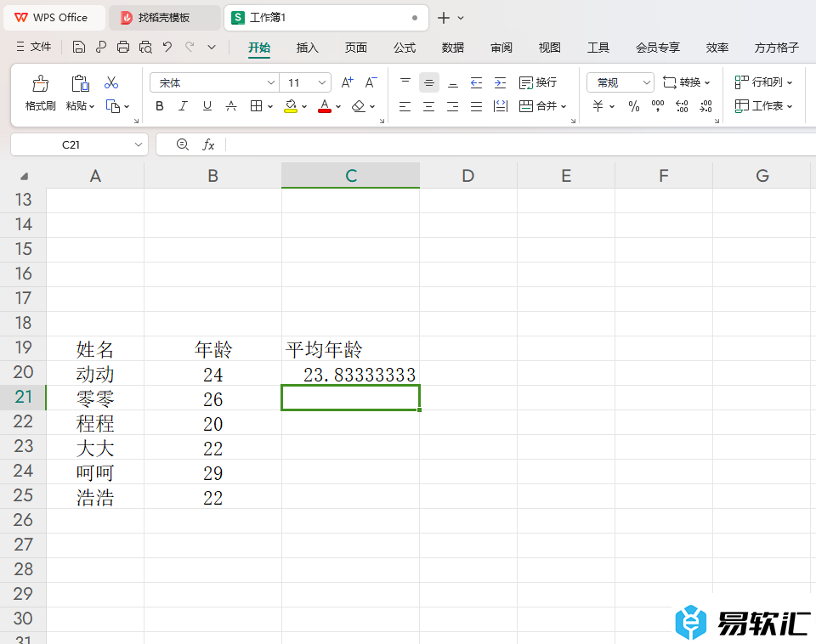The height and width of the screenshot is (644, 816).
Task: Center text horizontally
Action: pyautogui.click(x=428, y=107)
